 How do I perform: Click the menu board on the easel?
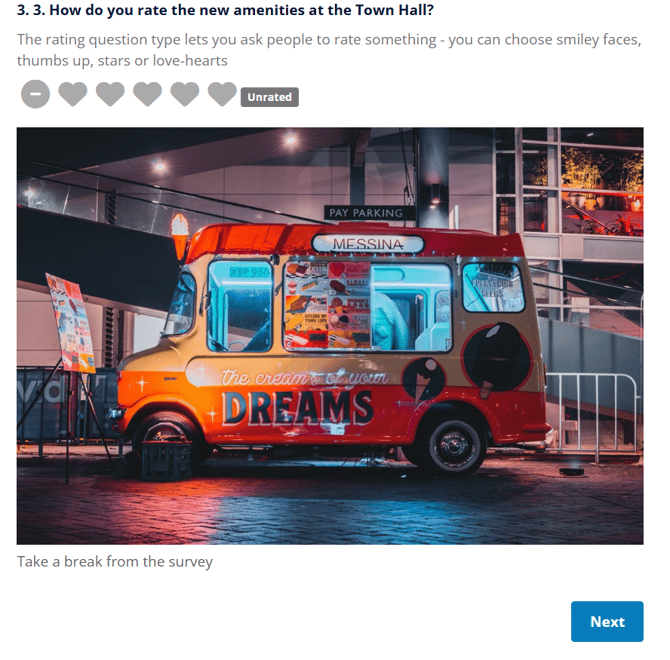[x=71, y=323]
